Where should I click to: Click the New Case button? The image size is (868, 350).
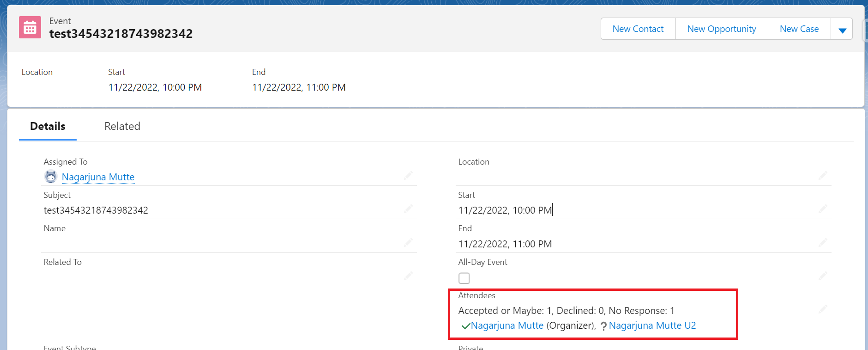point(799,29)
